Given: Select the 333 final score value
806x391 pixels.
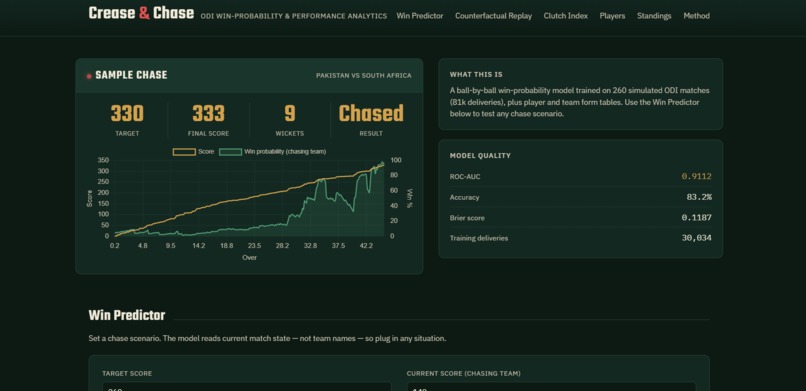Looking at the screenshot, I should 208,114.
